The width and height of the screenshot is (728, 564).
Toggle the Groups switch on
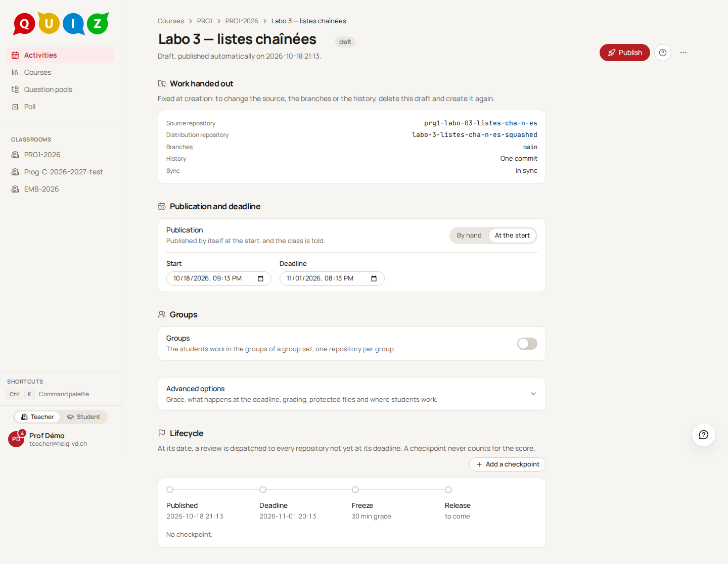pyautogui.click(x=527, y=344)
